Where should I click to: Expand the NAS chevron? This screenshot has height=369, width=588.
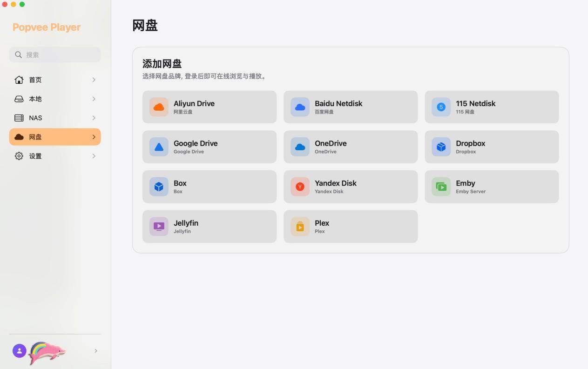(94, 118)
